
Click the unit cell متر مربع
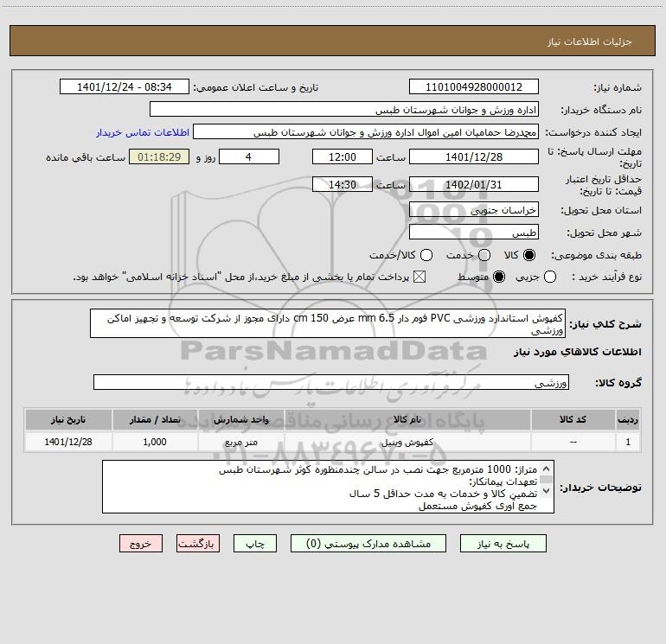[x=240, y=442]
